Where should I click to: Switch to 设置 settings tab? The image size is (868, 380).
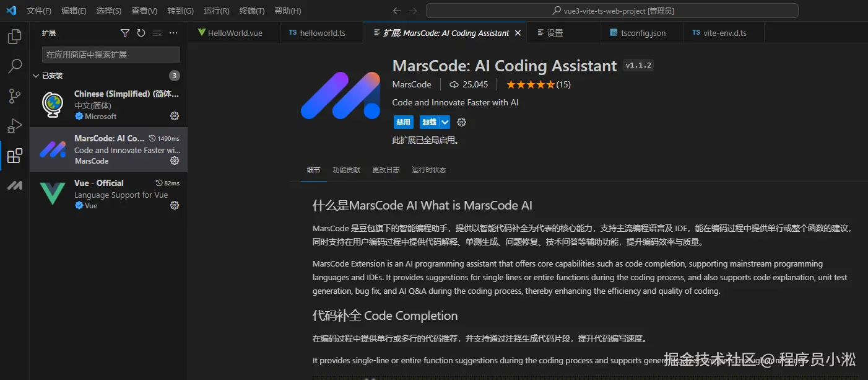tap(563, 33)
